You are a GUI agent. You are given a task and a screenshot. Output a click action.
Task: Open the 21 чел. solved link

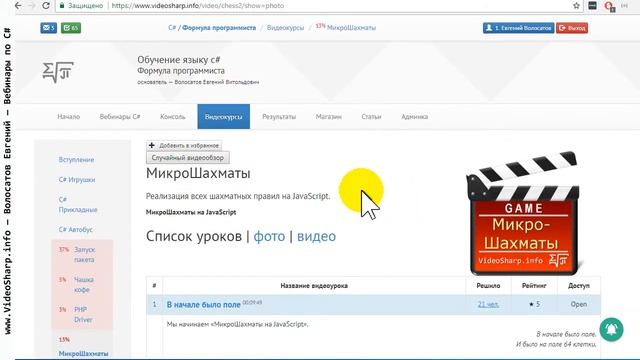click(x=488, y=304)
